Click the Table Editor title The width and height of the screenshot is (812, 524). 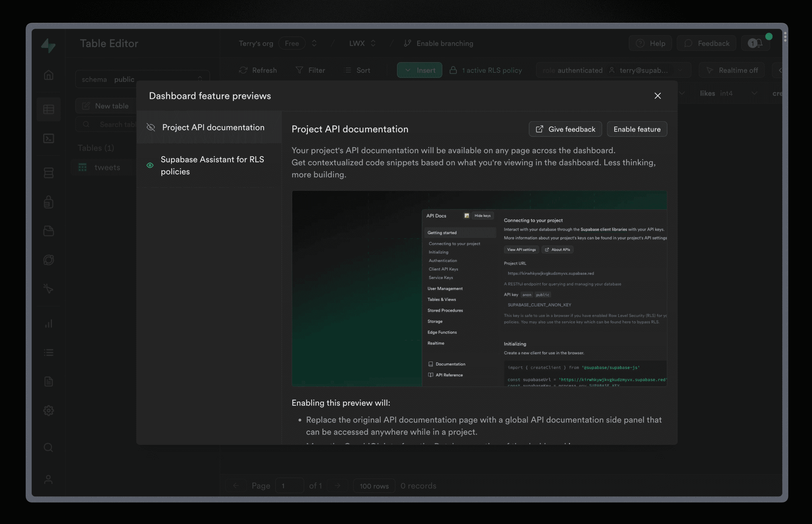click(x=109, y=43)
